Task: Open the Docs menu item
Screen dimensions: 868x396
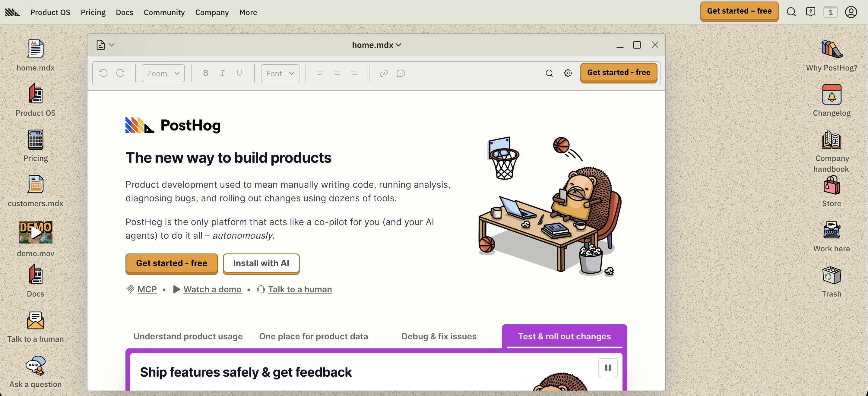Action: click(x=124, y=12)
